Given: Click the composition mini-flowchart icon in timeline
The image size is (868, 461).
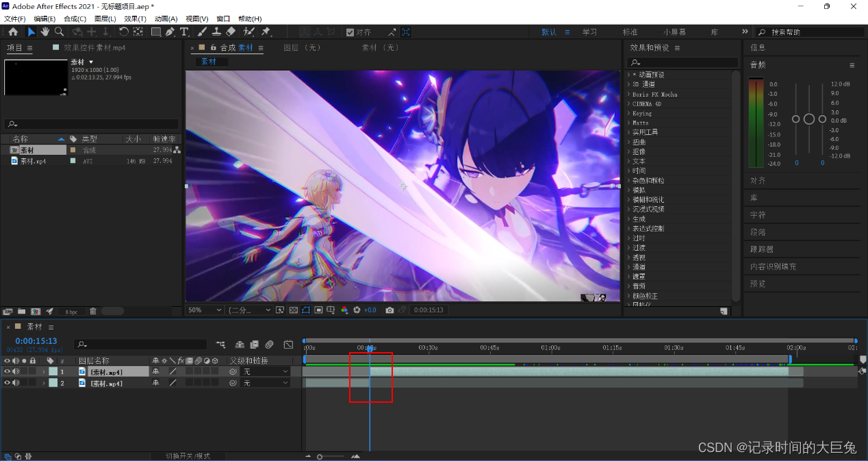Looking at the screenshot, I should [x=221, y=345].
